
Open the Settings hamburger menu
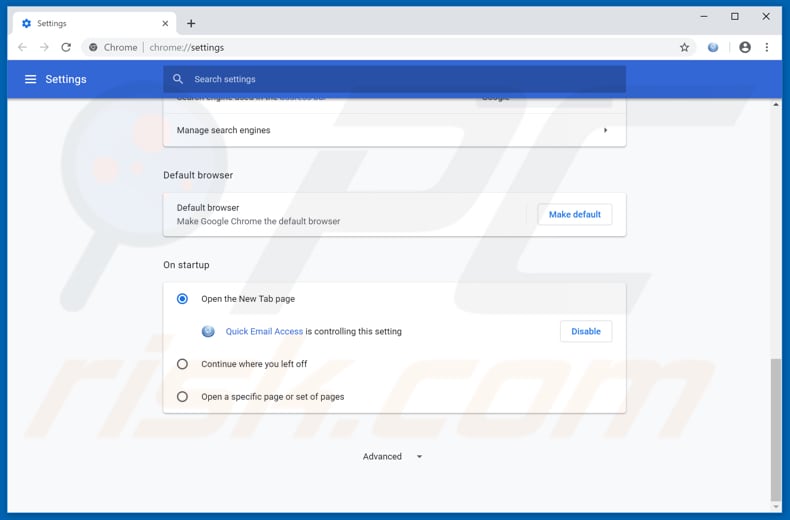(x=31, y=79)
